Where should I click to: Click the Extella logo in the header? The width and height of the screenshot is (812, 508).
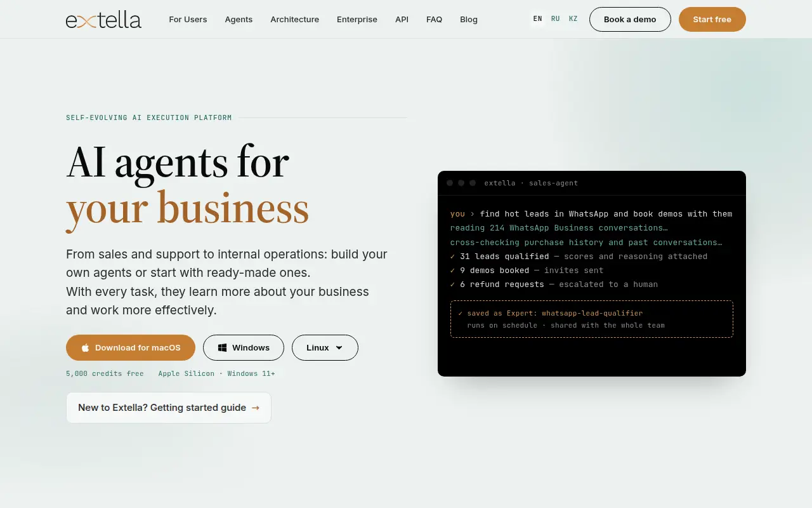(103, 20)
